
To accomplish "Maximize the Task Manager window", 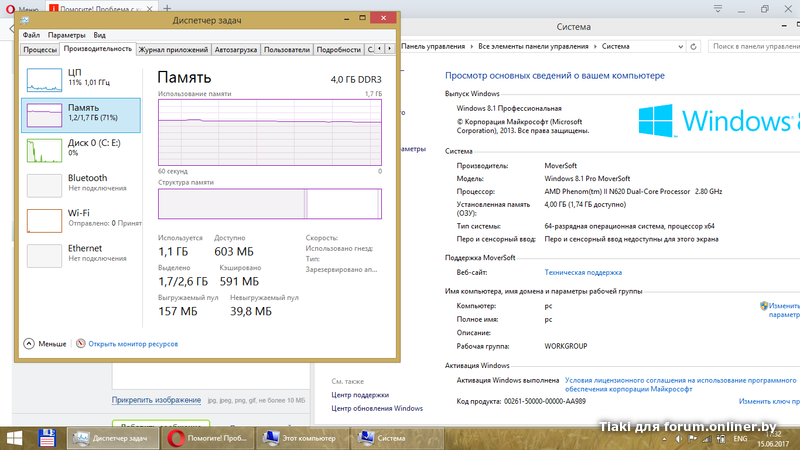I will [x=362, y=18].
